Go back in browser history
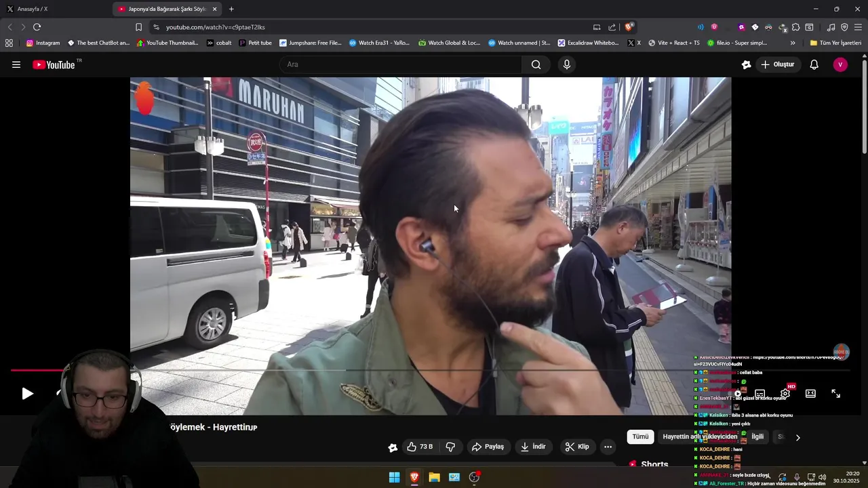The image size is (868, 488). click(x=9, y=27)
